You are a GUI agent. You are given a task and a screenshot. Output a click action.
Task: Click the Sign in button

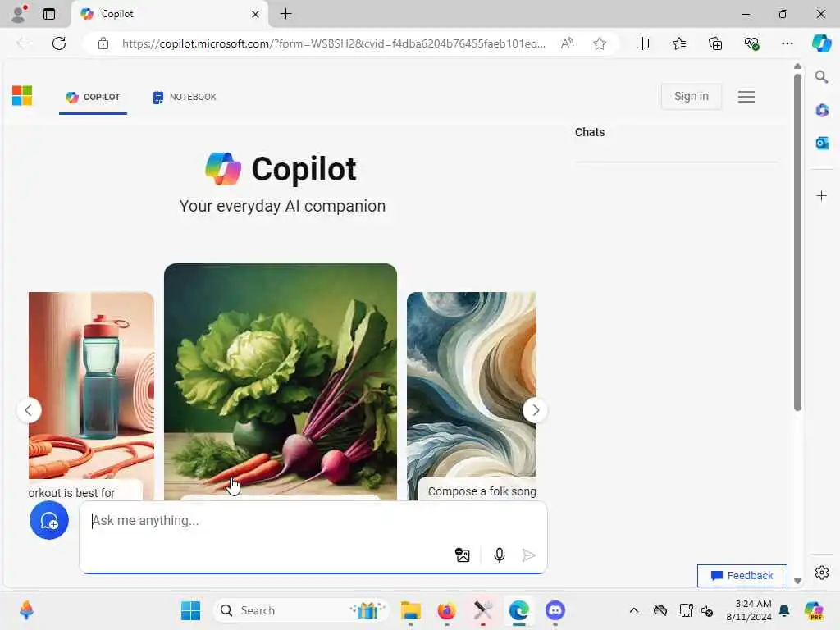coord(691,97)
